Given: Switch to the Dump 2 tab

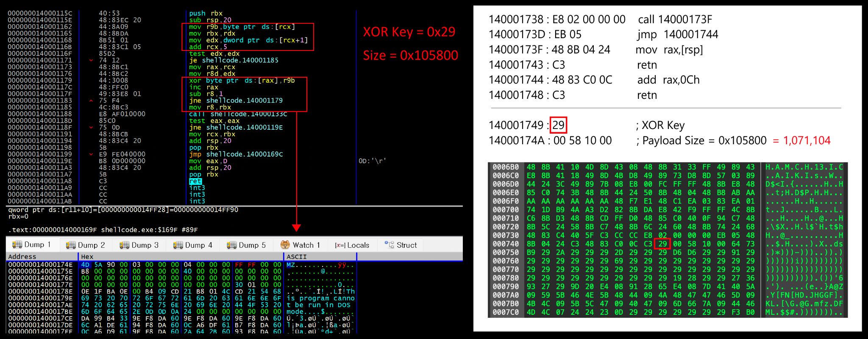Looking at the screenshot, I should pos(86,245).
